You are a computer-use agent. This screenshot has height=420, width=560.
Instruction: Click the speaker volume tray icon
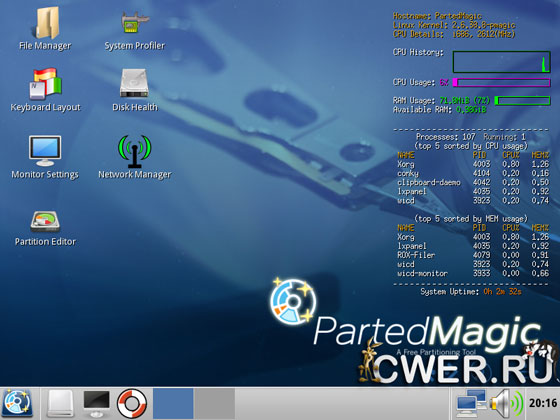(506, 404)
